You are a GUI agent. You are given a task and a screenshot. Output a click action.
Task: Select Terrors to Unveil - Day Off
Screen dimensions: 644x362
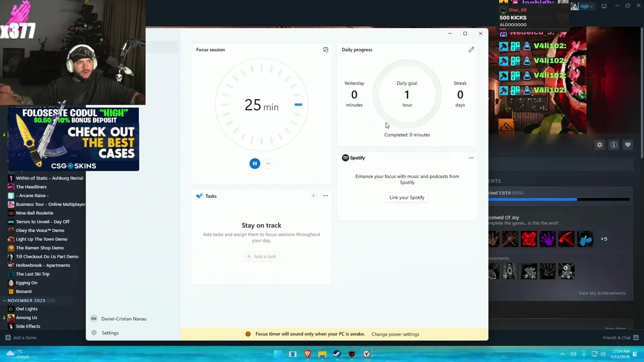(x=42, y=222)
